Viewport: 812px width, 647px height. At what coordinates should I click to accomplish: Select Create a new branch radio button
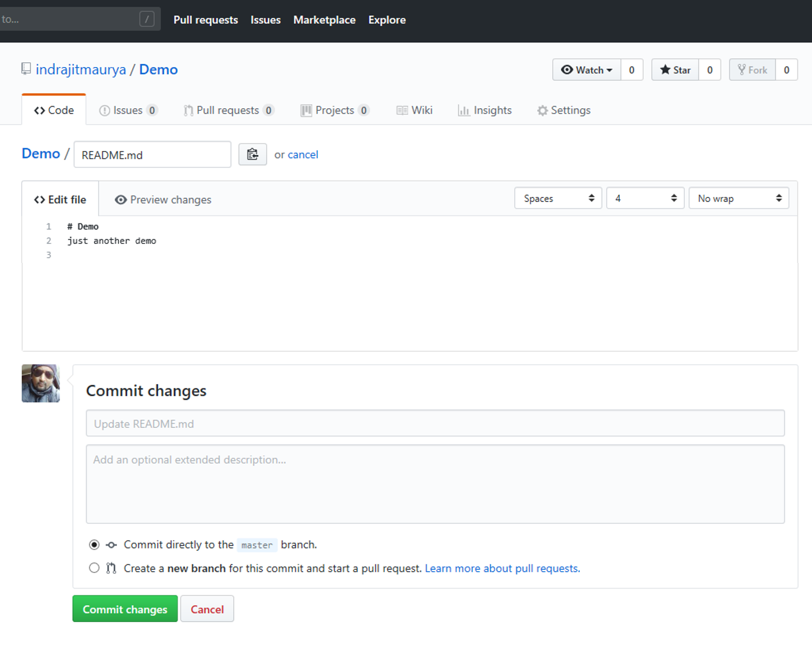94,568
